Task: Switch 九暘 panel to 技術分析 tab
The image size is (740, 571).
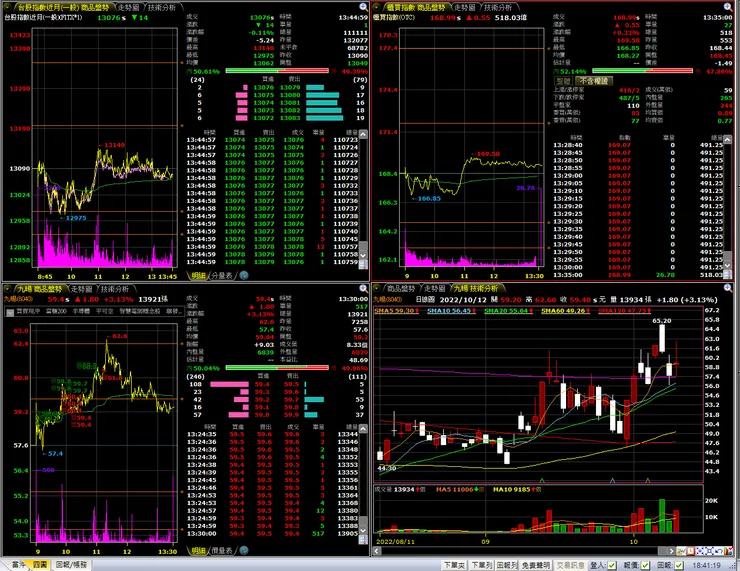Action: tap(114, 289)
